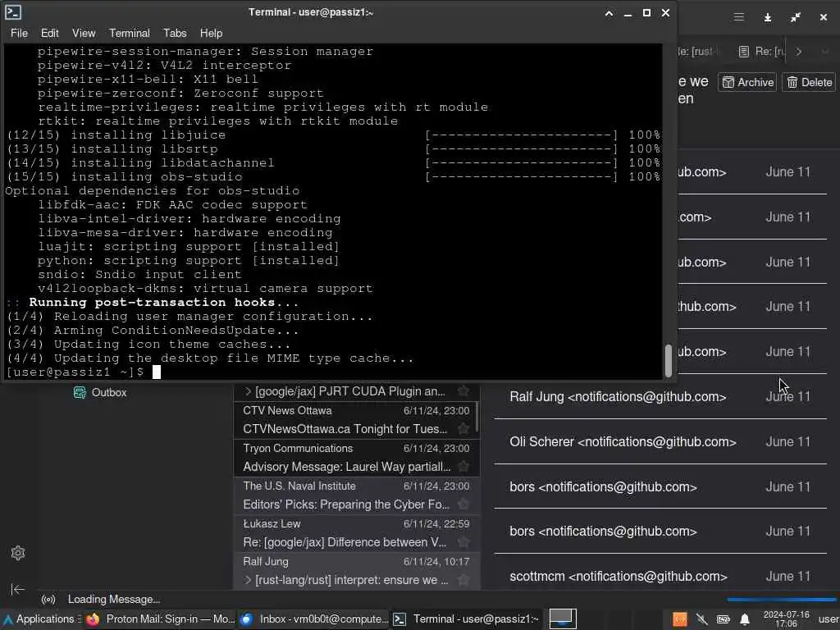Viewport: 840px width, 630px height.
Task: Expand the [google/jax] PJRT CUDA Plugin thread
Action: click(x=248, y=391)
